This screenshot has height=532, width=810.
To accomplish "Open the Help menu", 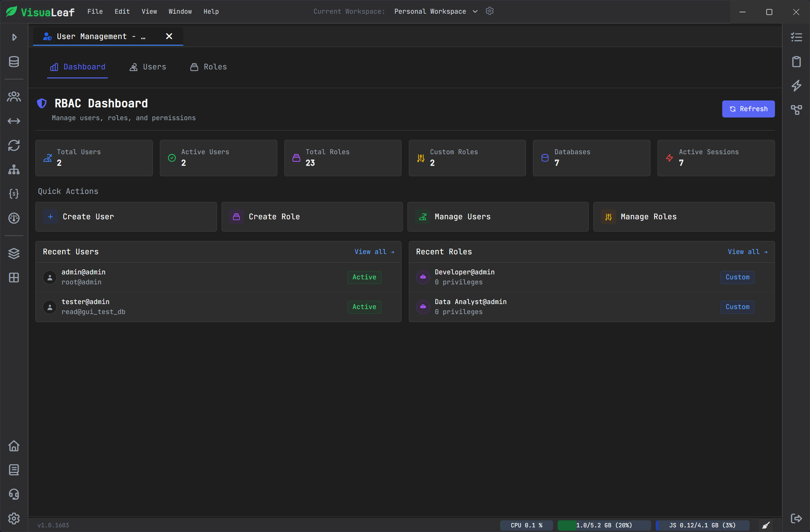I will pyautogui.click(x=211, y=12).
